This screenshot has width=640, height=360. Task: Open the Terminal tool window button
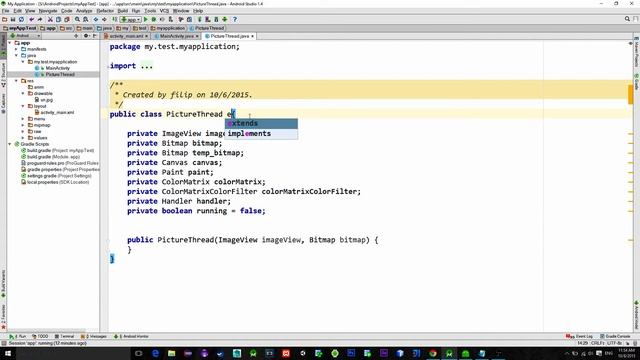point(64,336)
